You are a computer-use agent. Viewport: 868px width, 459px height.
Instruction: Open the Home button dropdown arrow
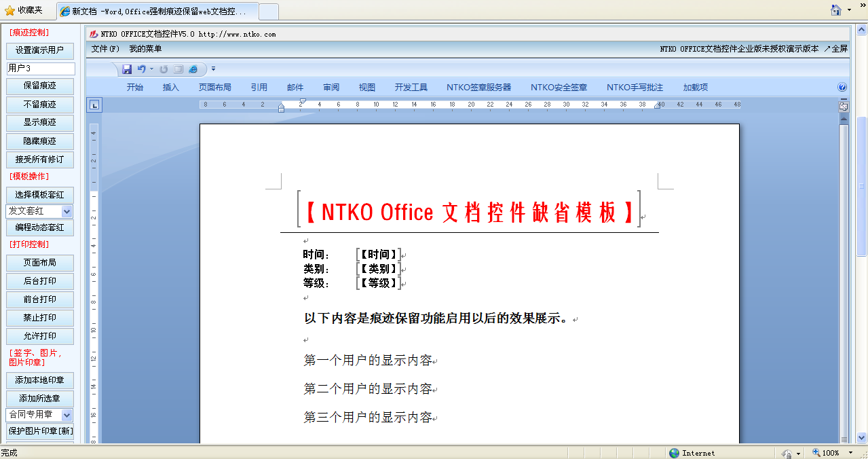tap(850, 10)
